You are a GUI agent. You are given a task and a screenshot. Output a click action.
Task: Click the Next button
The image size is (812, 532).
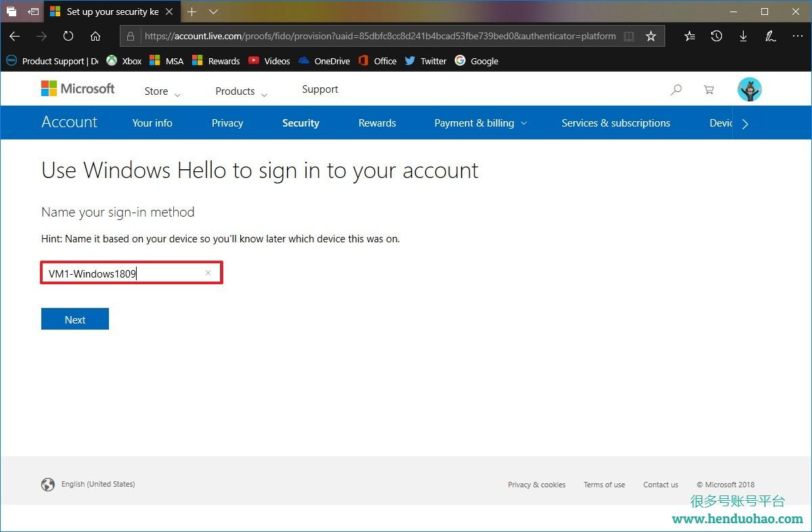(75, 319)
